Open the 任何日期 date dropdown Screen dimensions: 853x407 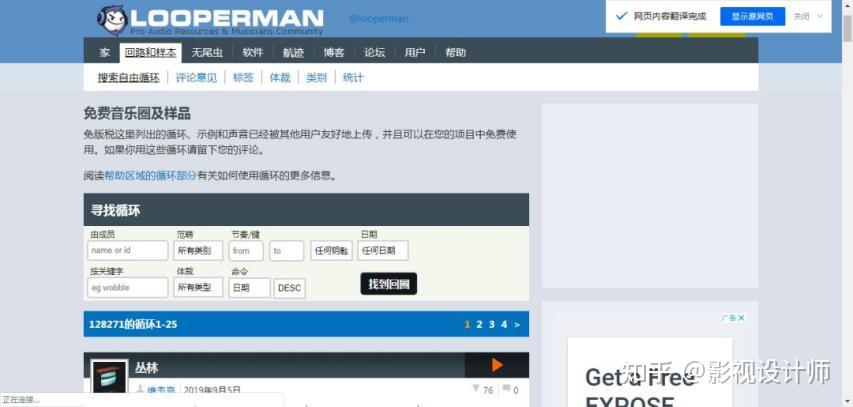[x=382, y=251]
